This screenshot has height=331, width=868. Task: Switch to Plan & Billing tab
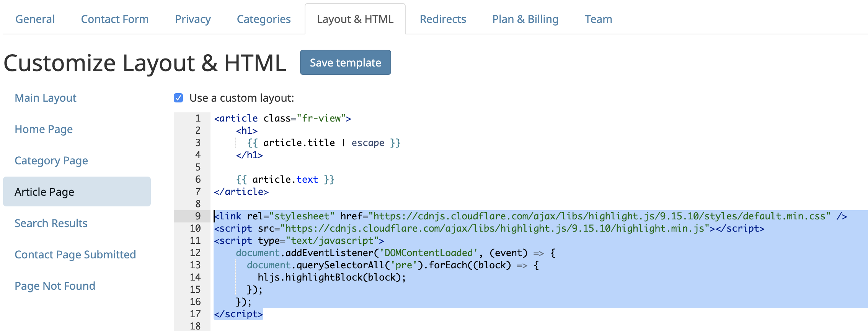click(525, 19)
